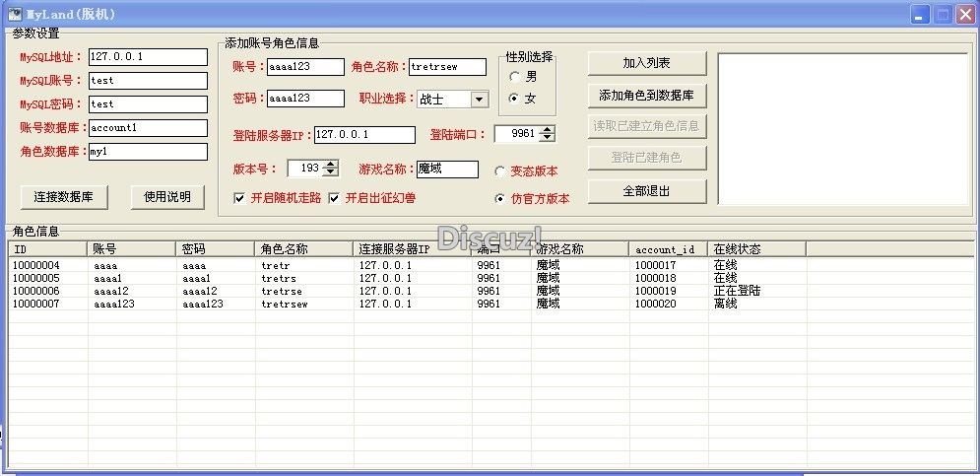The image size is (980, 476).
Task: Toggle the 开启出征幻兽 checkbox
Action: (334, 198)
